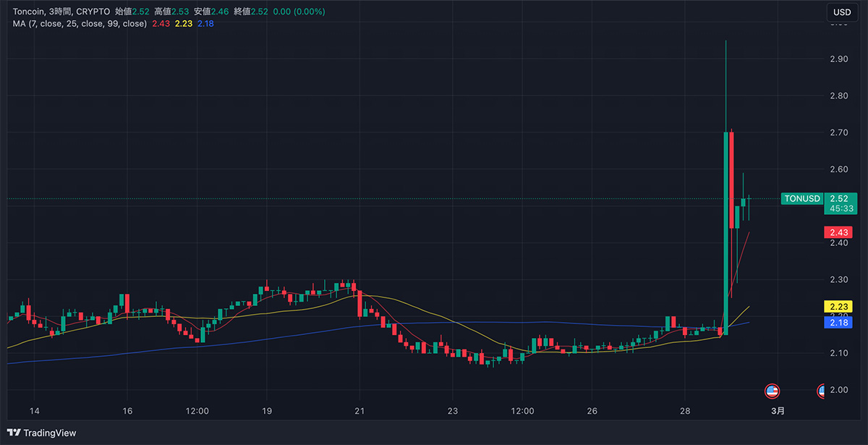Click the 16 date label on time axis

(127, 411)
